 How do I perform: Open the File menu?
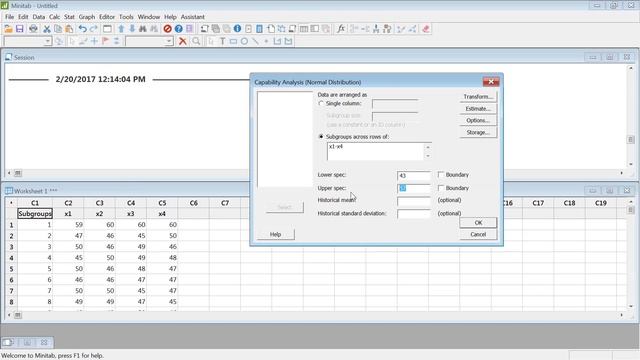(9, 17)
